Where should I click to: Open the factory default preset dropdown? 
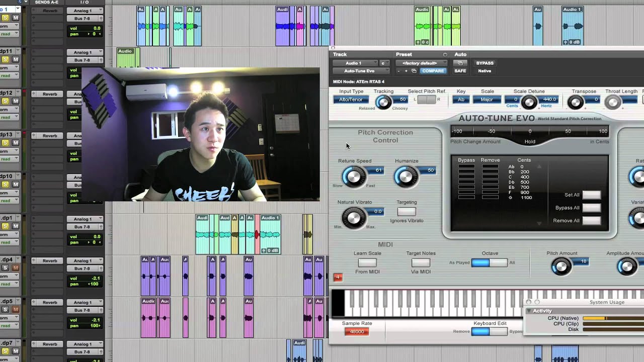click(x=422, y=63)
